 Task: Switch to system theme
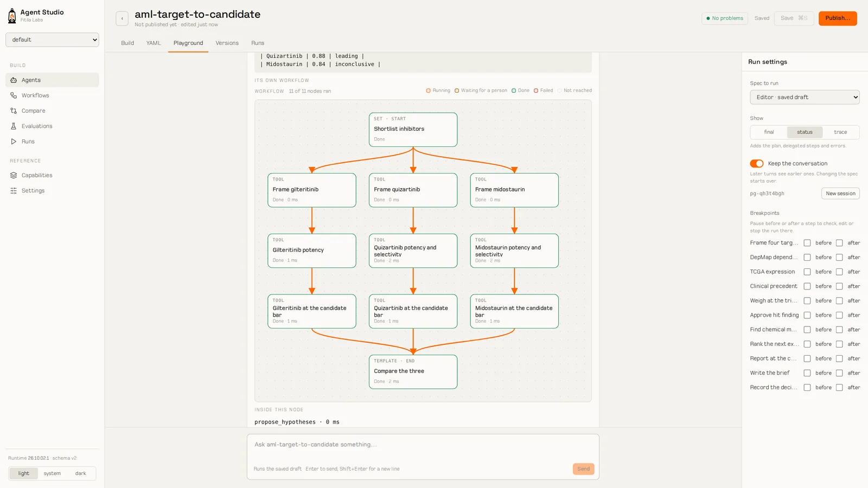pyautogui.click(x=52, y=473)
